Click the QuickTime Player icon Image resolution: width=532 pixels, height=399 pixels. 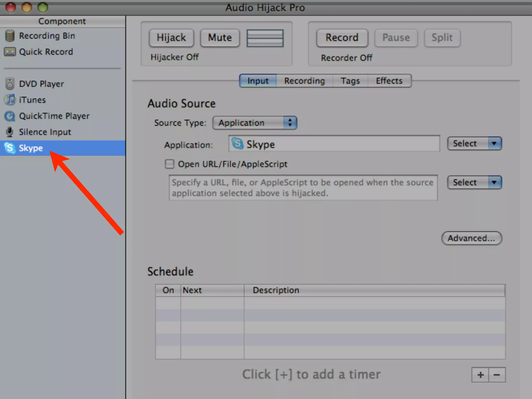pos(10,116)
